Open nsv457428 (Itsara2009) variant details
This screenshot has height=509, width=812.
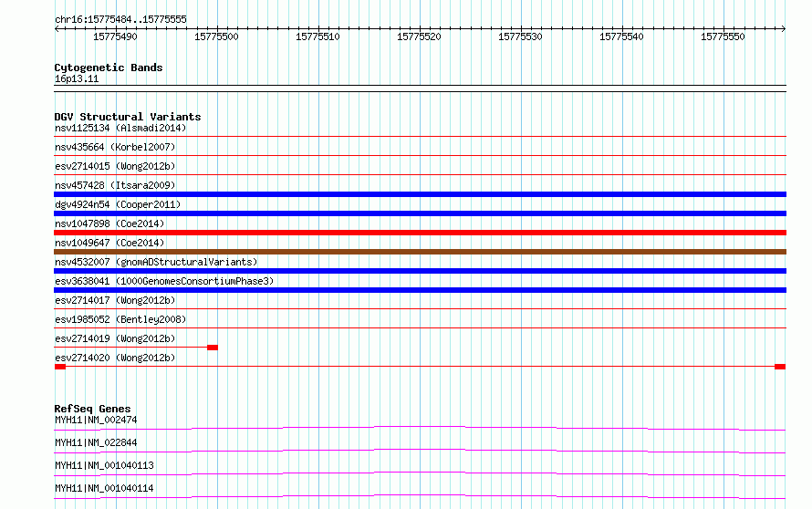[x=115, y=185]
